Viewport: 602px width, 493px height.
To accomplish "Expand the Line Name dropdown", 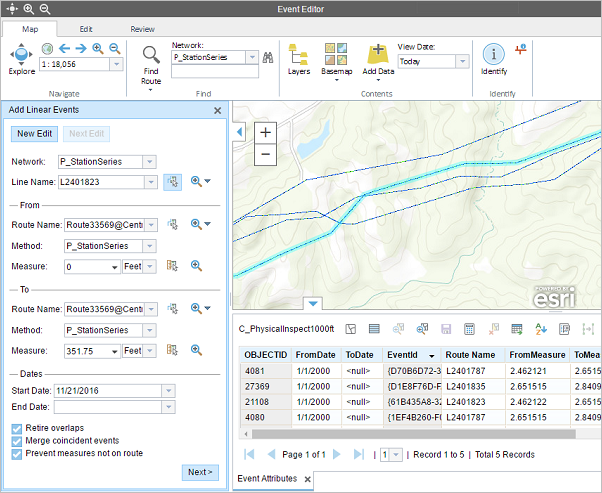I will coord(150,182).
